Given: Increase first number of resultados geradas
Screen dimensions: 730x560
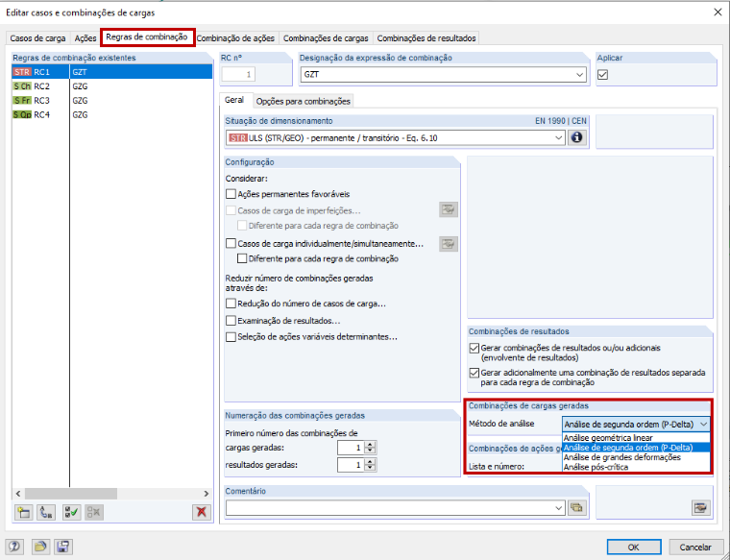Looking at the screenshot, I should click(x=370, y=461).
